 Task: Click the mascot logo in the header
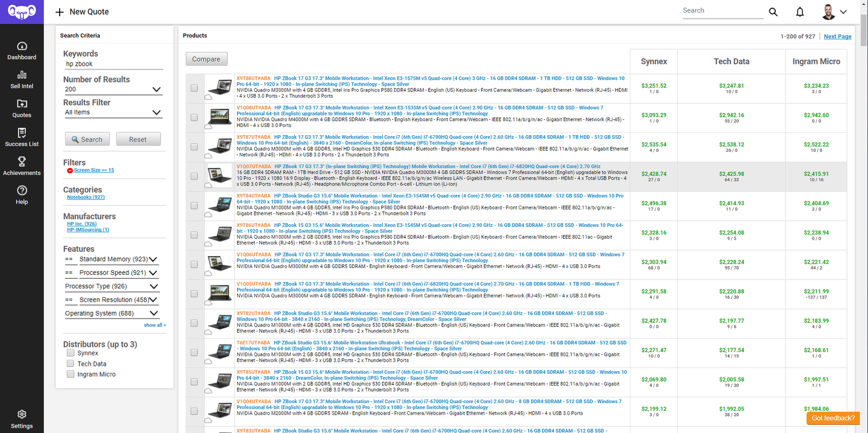coord(22,11)
